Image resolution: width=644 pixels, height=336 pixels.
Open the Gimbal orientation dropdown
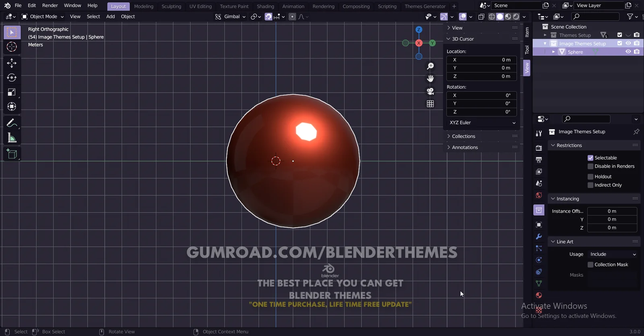pos(230,17)
